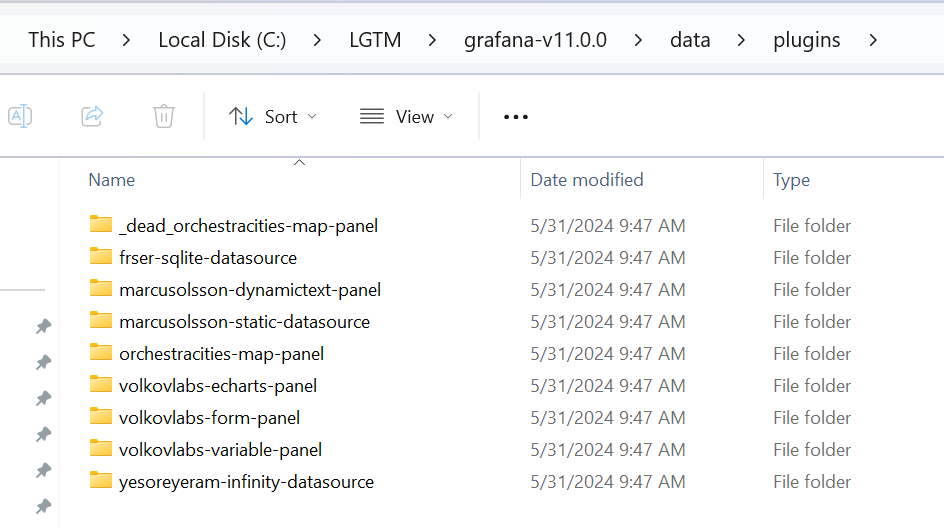The height and width of the screenshot is (528, 944).
Task: Navigate to LGTM breadcrumb
Action: (375, 40)
